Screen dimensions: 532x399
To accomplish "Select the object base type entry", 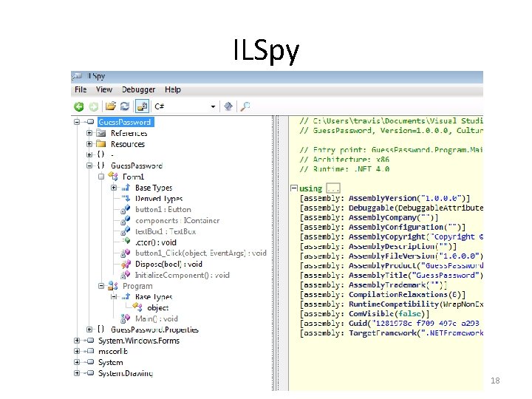I will pos(158,307).
